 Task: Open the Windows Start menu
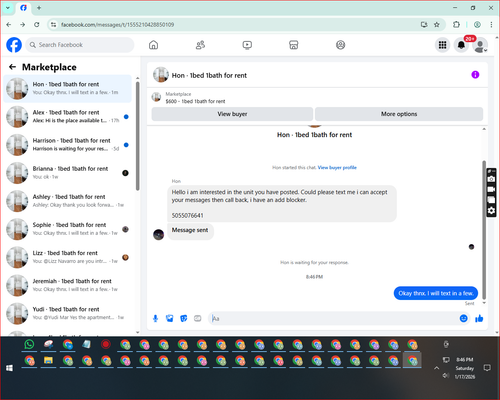pyautogui.click(x=9, y=368)
